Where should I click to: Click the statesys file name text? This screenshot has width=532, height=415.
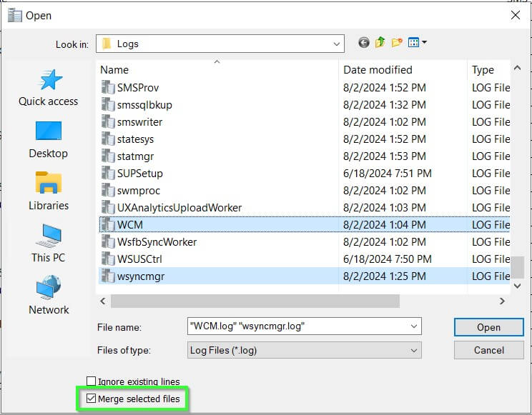click(x=135, y=139)
